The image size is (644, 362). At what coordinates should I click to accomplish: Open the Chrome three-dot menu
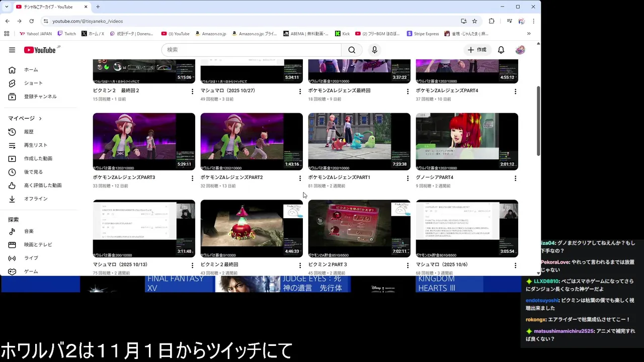click(533, 21)
